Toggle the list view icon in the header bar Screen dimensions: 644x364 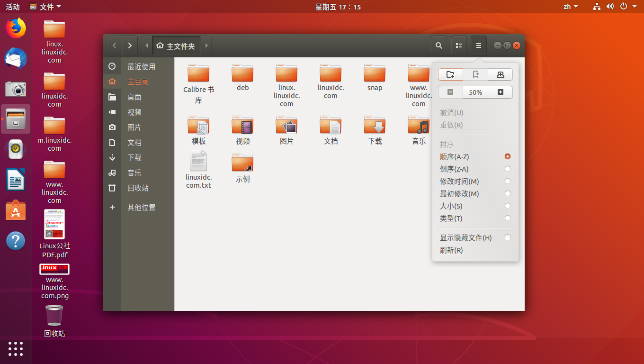pos(459,45)
